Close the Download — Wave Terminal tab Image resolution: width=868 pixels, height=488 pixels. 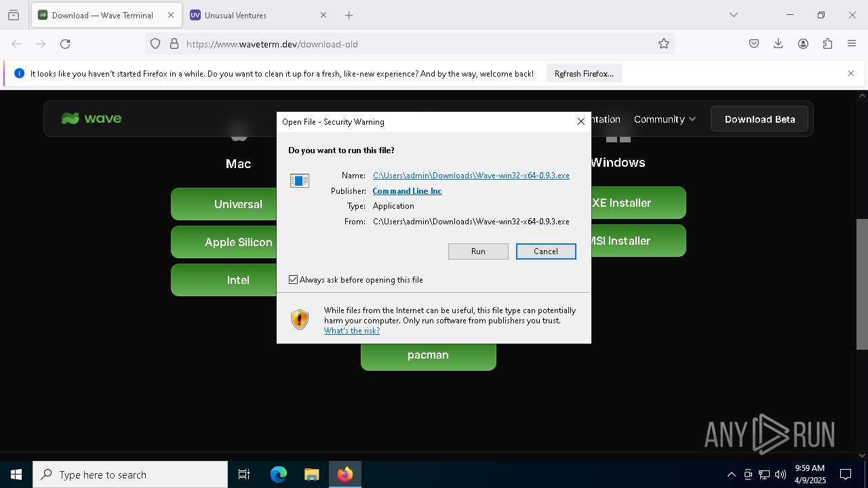tap(171, 15)
